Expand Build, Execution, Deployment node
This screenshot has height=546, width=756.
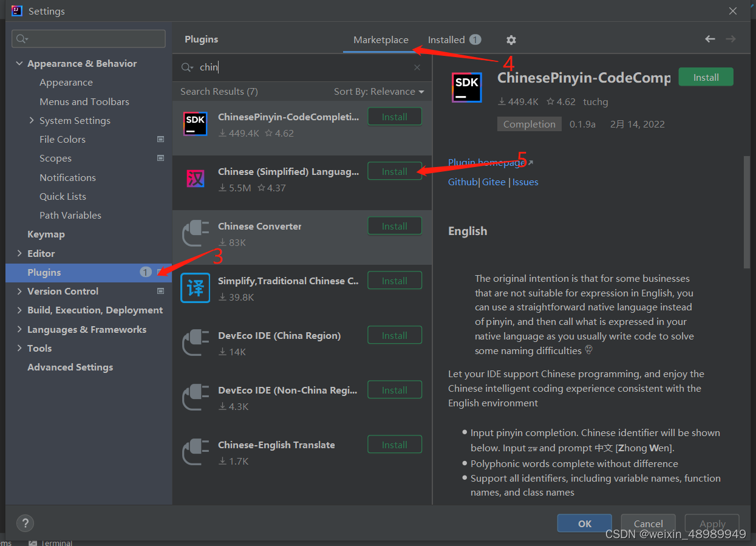(19, 310)
